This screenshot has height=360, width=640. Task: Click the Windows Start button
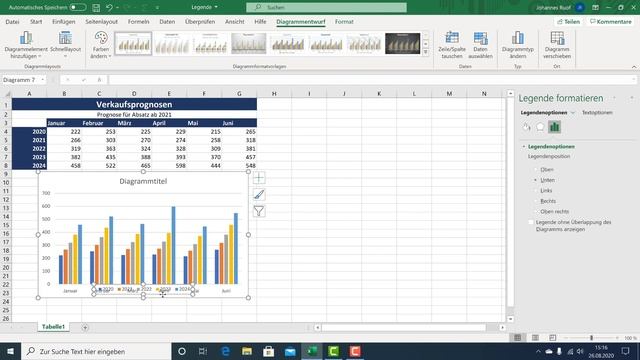pos(11,351)
